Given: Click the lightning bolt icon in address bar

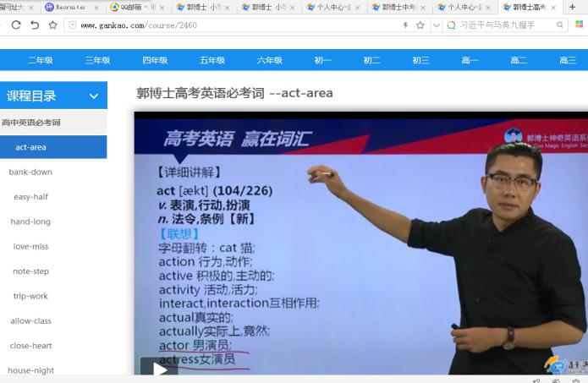Looking at the screenshot, I should pyautogui.click(x=405, y=25).
